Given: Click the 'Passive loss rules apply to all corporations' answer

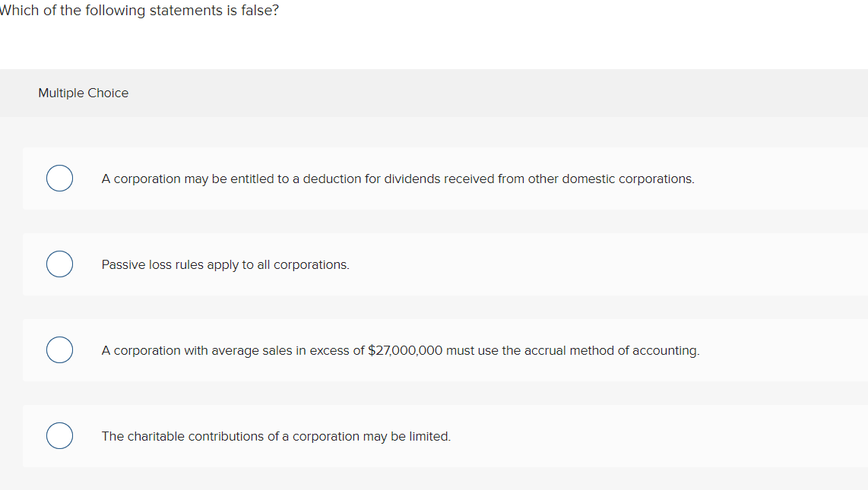Looking at the screenshot, I should click(x=225, y=264).
